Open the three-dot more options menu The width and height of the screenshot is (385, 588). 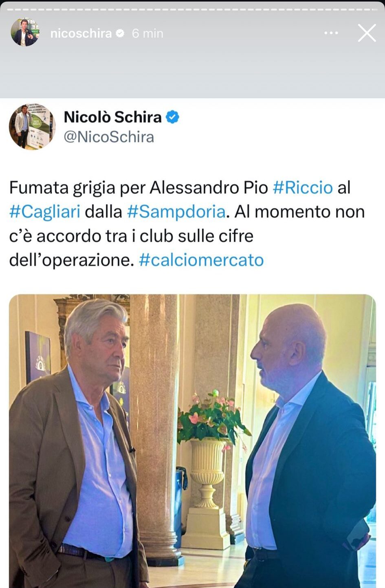coord(331,33)
